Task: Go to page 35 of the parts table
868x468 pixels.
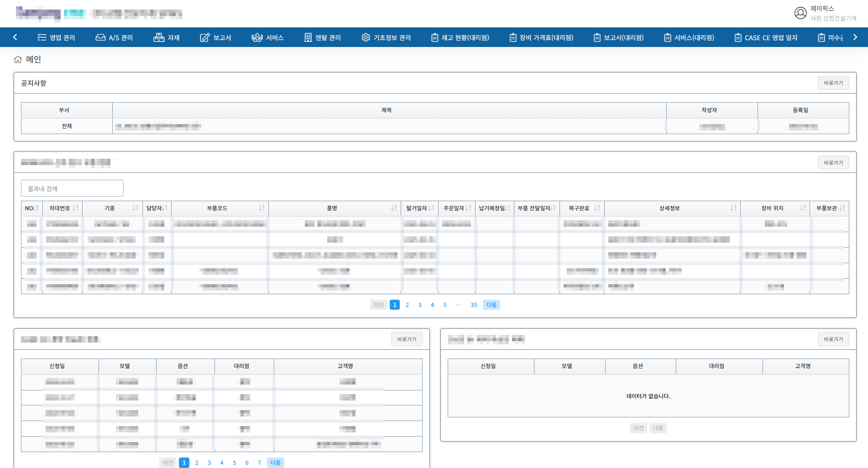Action: tap(474, 305)
